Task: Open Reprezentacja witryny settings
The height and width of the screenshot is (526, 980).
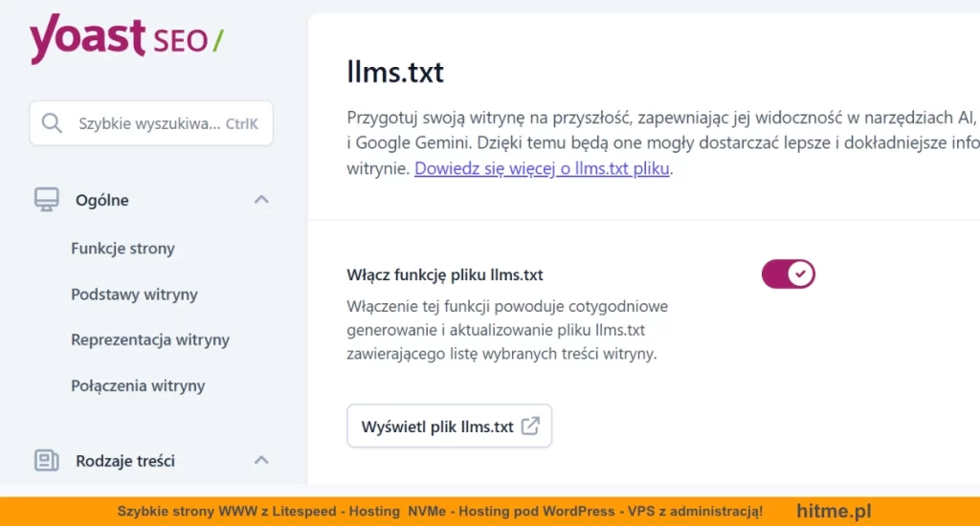Action: point(150,340)
